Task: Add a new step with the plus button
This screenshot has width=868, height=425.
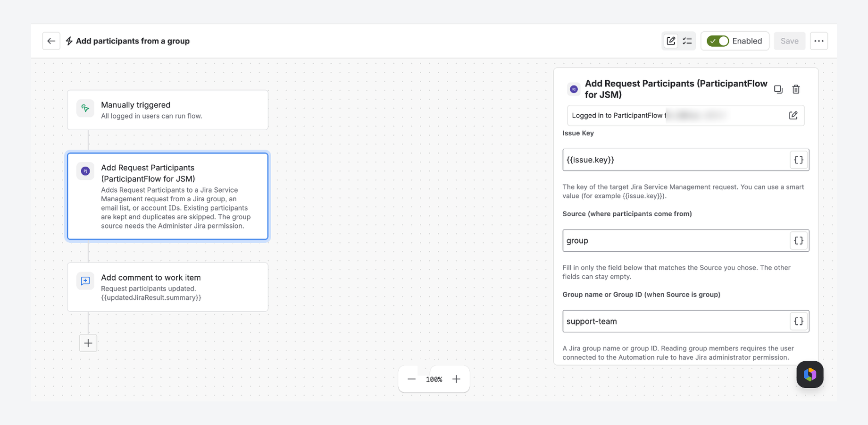Action: [x=88, y=343]
